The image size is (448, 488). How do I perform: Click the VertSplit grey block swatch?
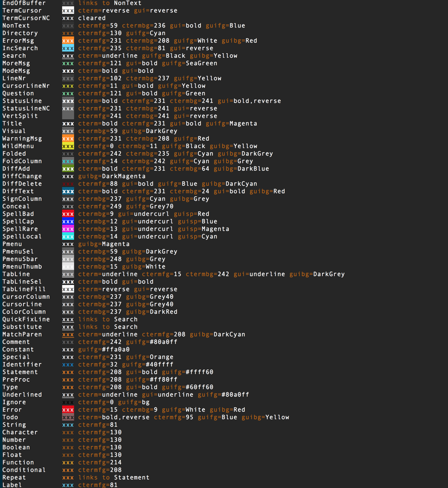pos(68,116)
